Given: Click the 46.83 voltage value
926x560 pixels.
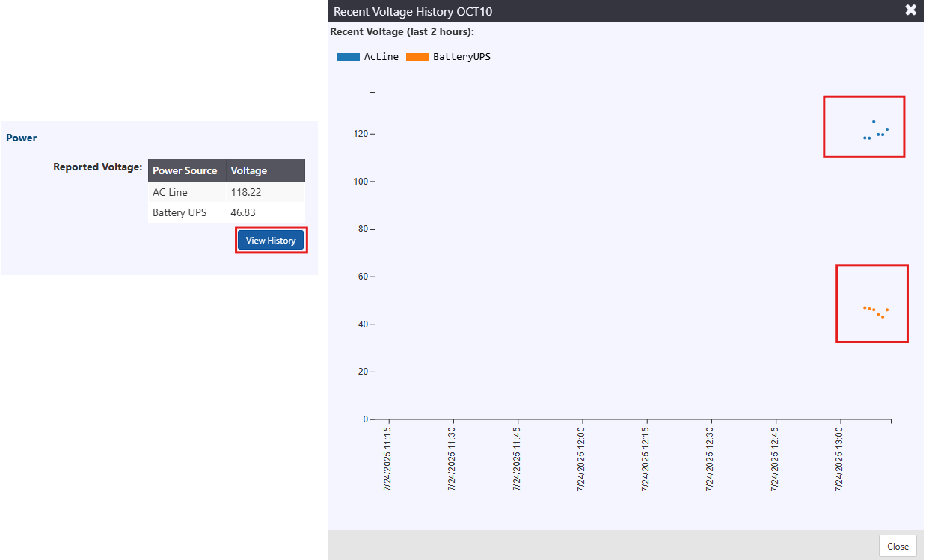Looking at the screenshot, I should (x=243, y=212).
